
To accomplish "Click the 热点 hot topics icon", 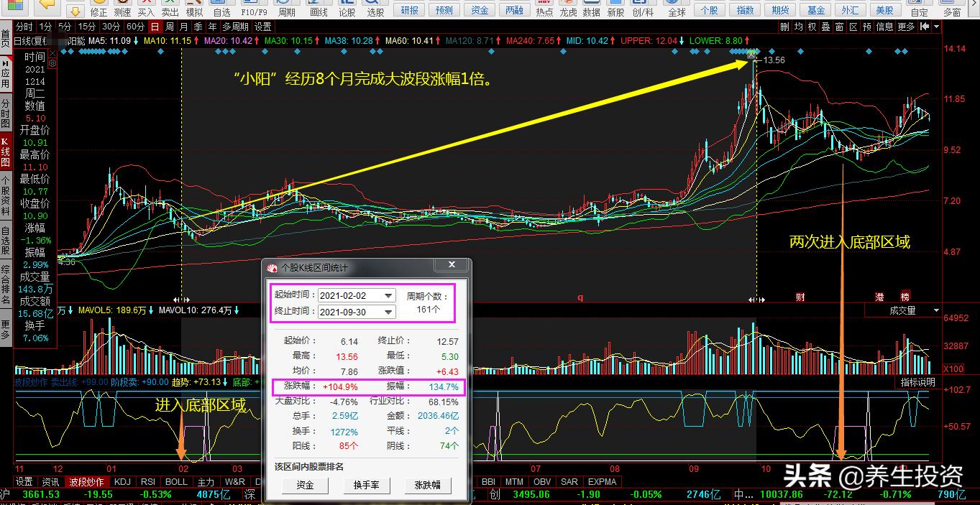I will click(544, 10).
